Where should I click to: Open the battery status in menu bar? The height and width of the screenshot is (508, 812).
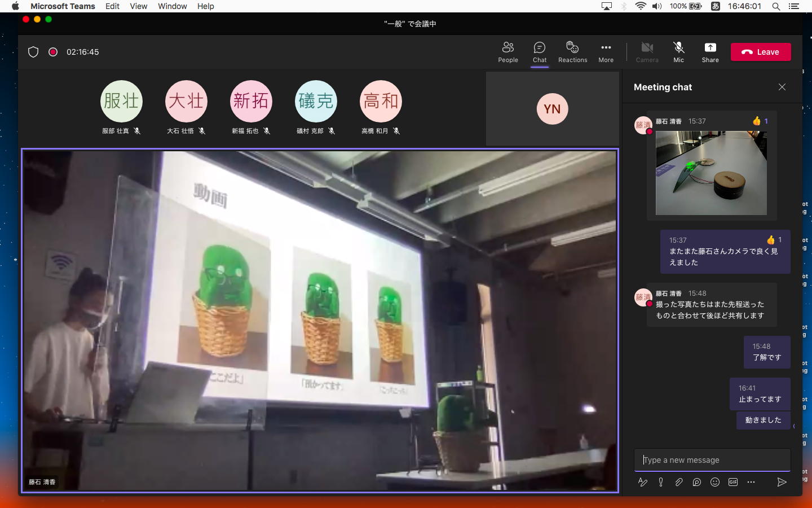(686, 6)
